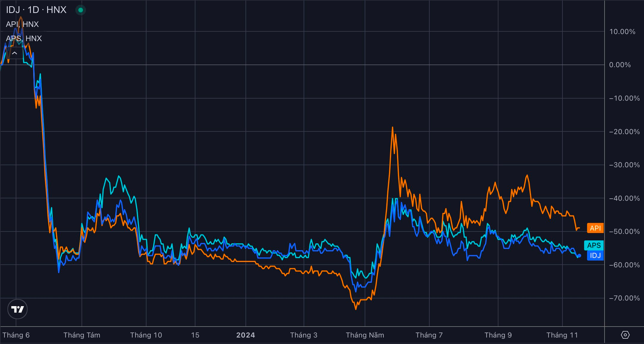
Task: Click the −20.00% price scale label
Action: point(624,132)
